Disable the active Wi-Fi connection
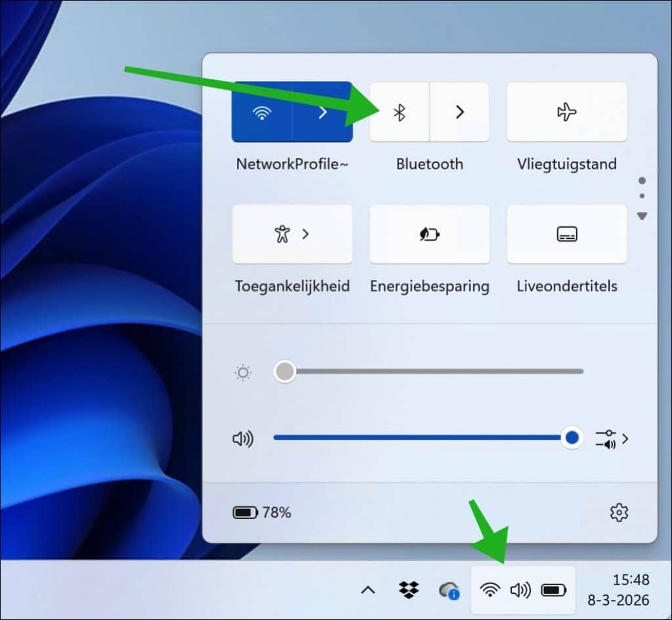672x620 pixels. (262, 112)
